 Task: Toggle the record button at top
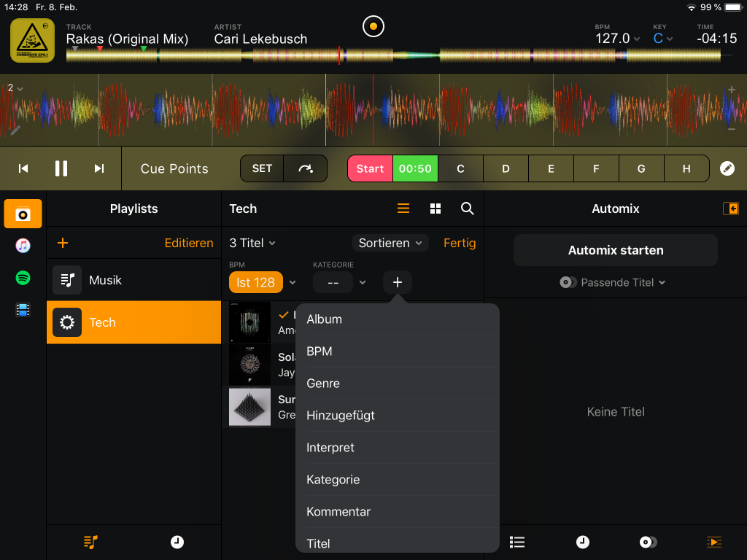(x=373, y=27)
